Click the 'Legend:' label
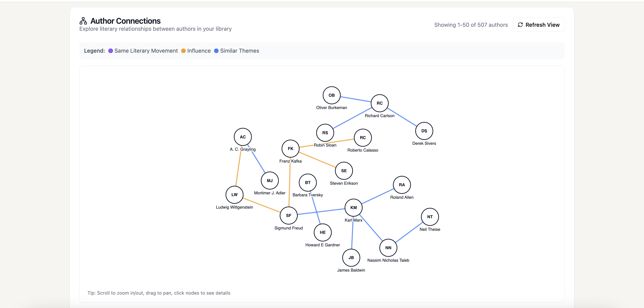Viewport: 644px width, 308px height. (x=94, y=51)
